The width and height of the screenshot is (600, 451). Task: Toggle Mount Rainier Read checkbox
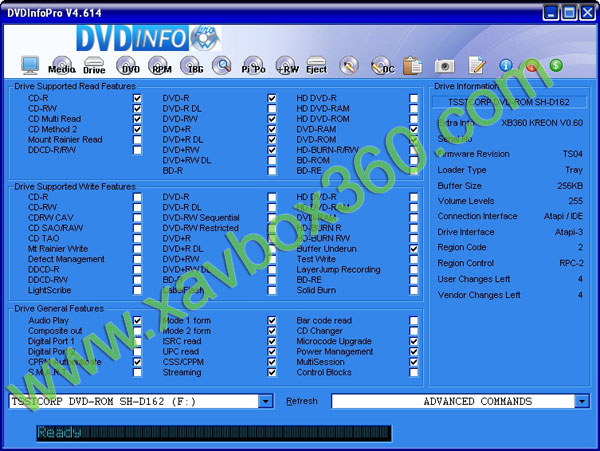137,140
